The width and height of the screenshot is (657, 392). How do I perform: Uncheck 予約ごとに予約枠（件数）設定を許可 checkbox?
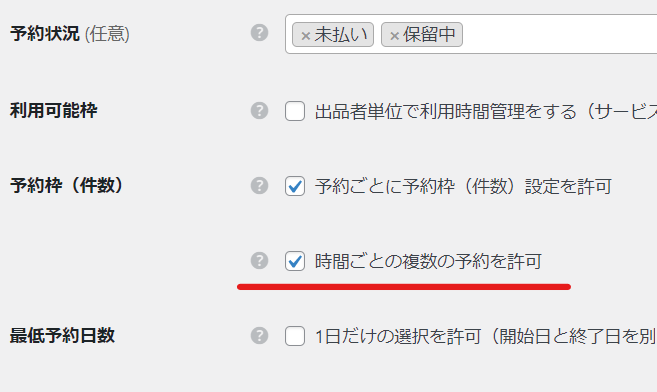[295, 186]
